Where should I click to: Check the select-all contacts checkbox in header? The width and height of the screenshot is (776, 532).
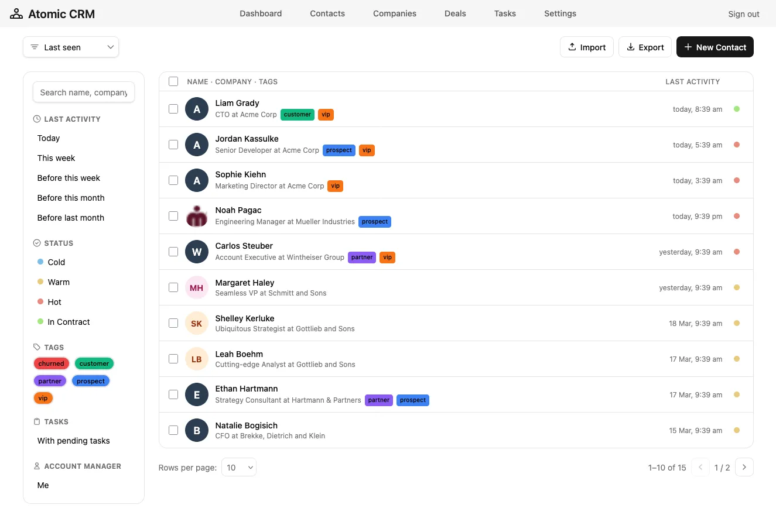pos(173,81)
